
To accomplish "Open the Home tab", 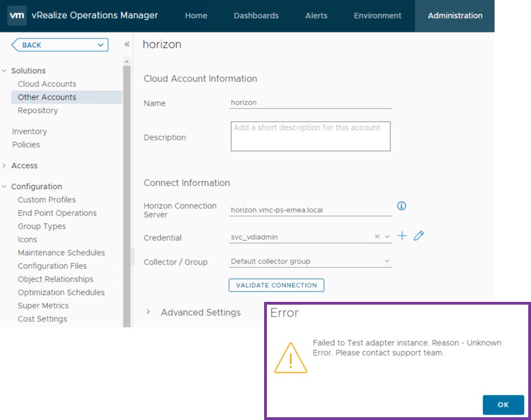I will click(x=196, y=15).
